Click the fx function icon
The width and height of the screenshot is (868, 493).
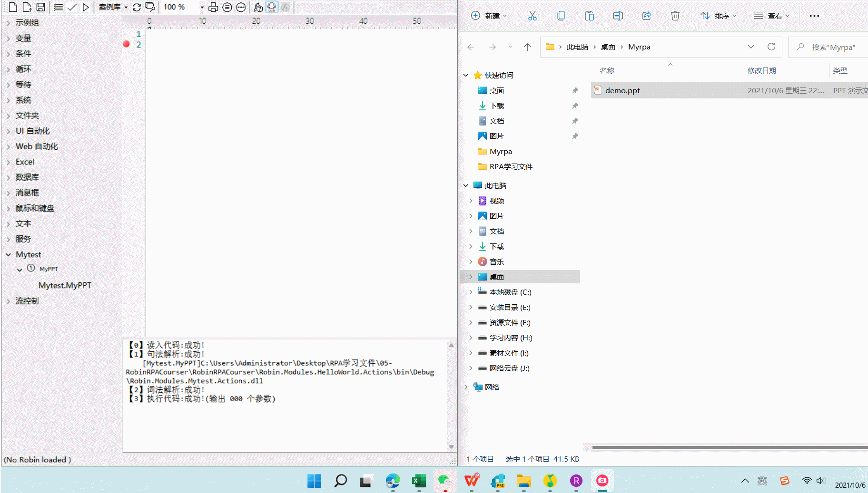tap(285, 7)
